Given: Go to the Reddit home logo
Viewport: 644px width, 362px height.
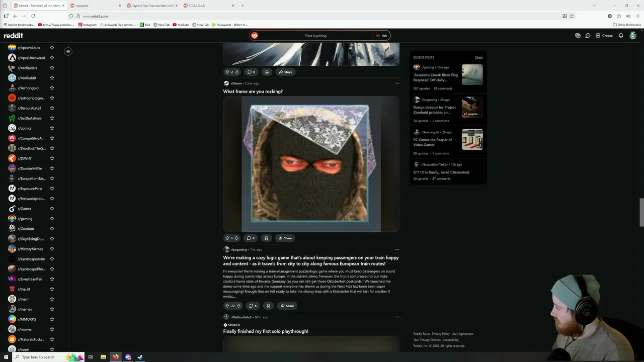Looking at the screenshot, I should coord(14,36).
